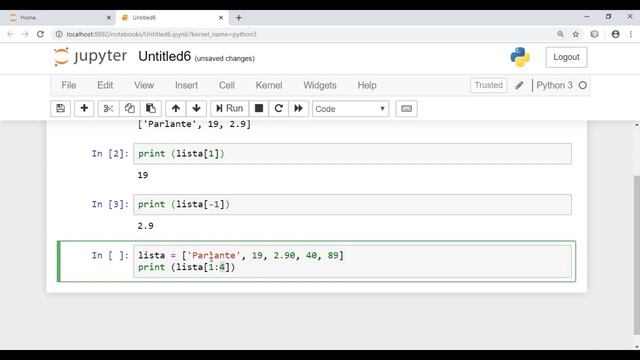Click the lista = ['Parlante', ...] code line
Image resolution: width=640 pixels, height=360 pixels.
click(241, 256)
